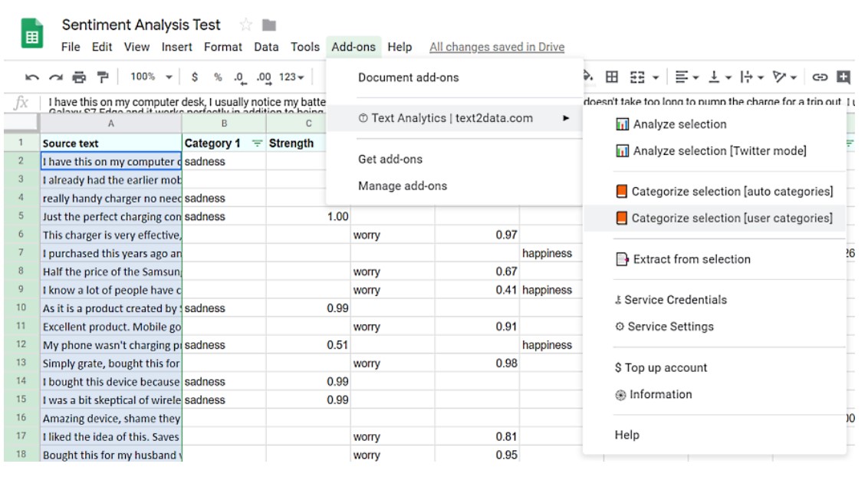Select the Source text header cell
The width and height of the screenshot is (868, 477).
(110, 143)
